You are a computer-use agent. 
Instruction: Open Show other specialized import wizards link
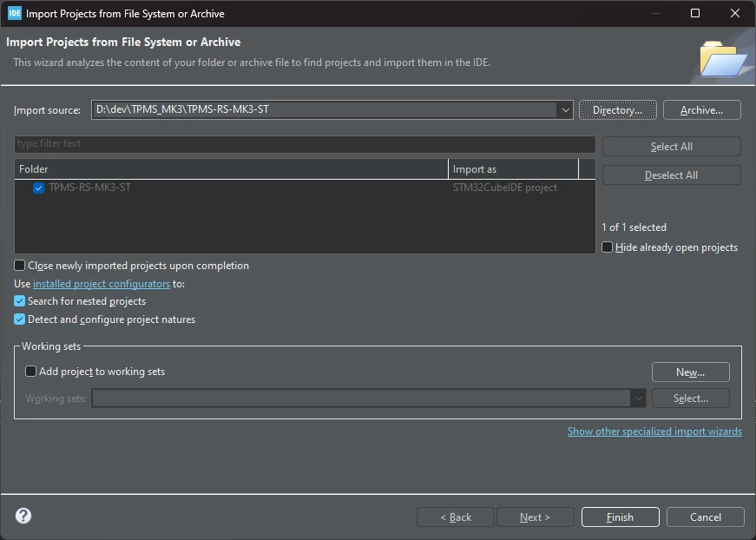pyautogui.click(x=654, y=431)
